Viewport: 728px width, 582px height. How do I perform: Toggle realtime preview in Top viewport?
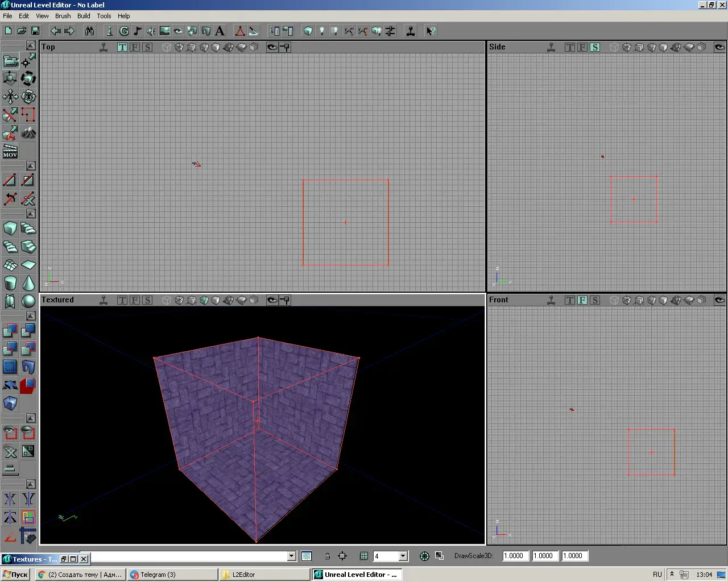[x=104, y=47]
